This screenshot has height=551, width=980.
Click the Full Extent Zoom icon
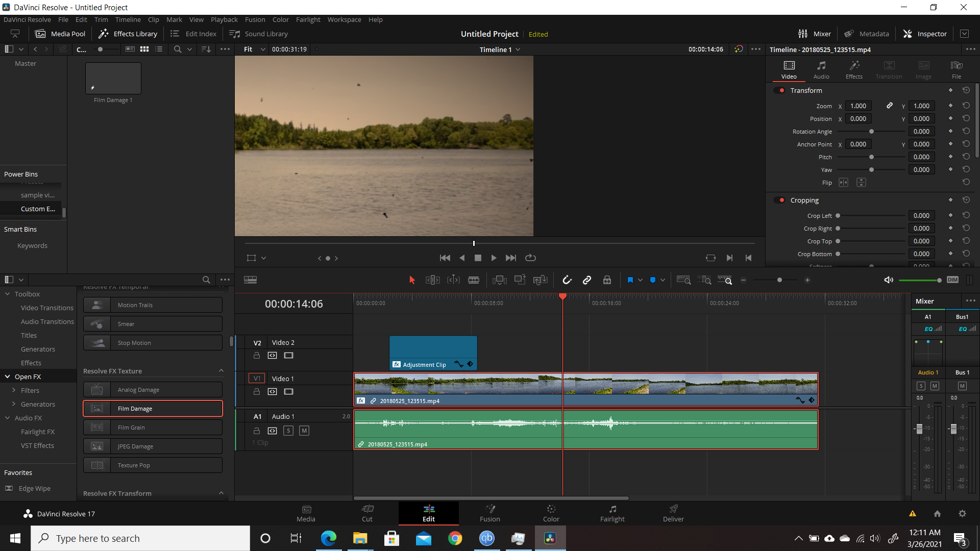[683, 280]
